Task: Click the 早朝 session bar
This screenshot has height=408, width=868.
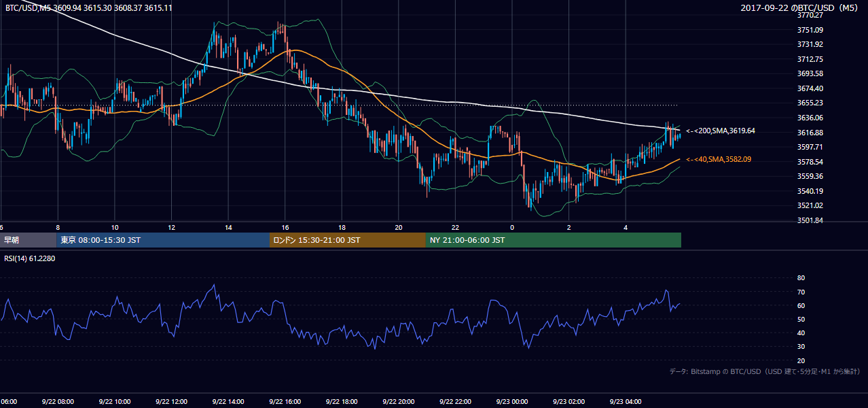Action: pyautogui.click(x=28, y=240)
